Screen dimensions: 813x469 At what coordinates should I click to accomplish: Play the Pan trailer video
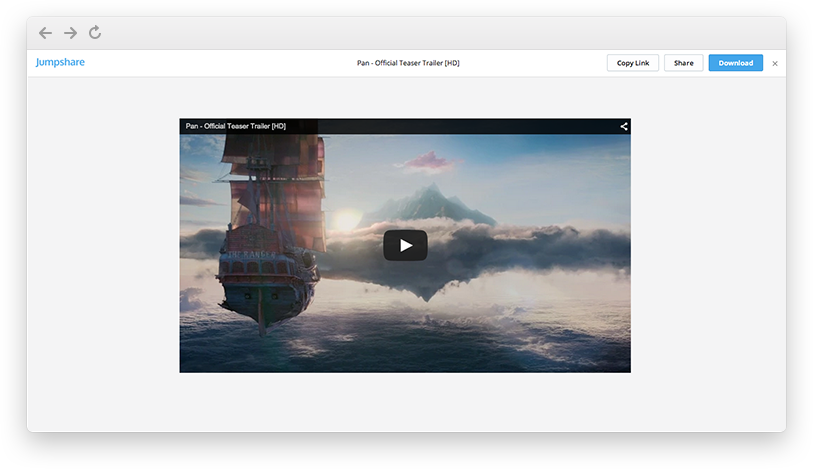[405, 245]
